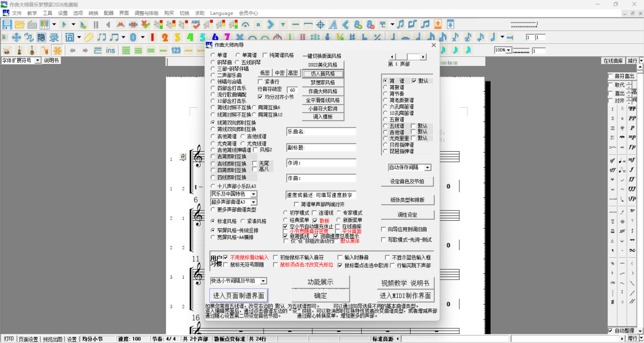
Task: Toggle the 紧凑行 checkbox
Action: click(261, 81)
